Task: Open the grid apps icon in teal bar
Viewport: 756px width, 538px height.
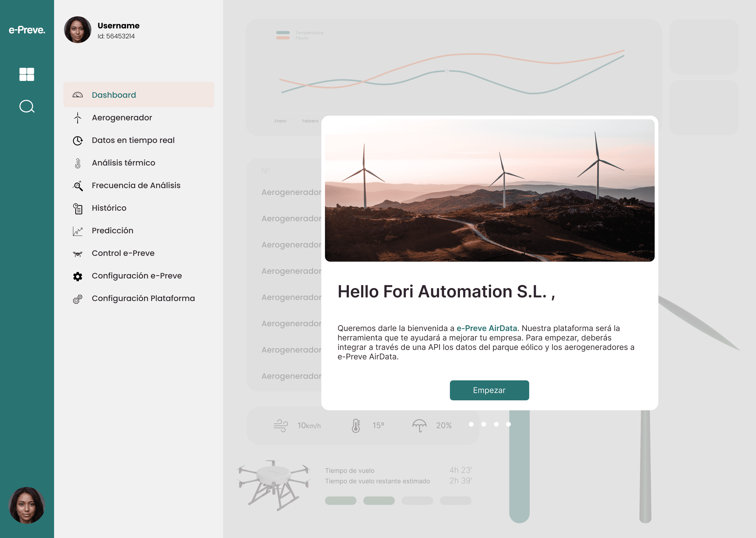Action: [x=27, y=74]
